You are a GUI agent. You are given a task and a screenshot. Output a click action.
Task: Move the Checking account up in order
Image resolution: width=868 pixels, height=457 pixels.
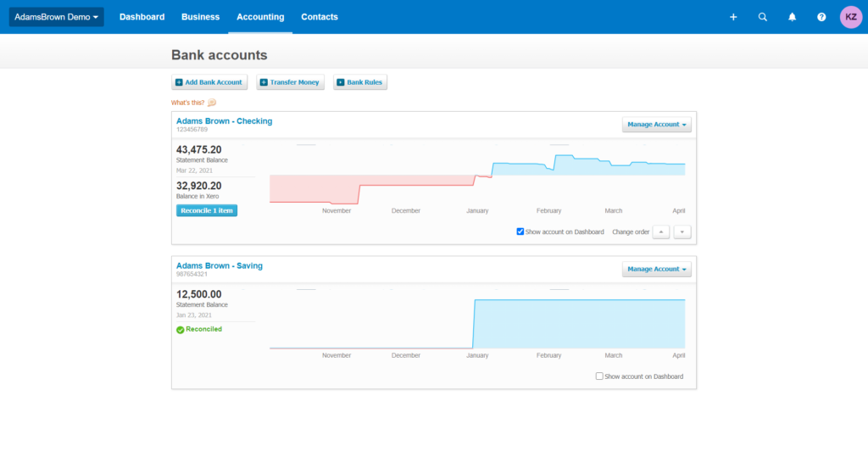pos(661,232)
